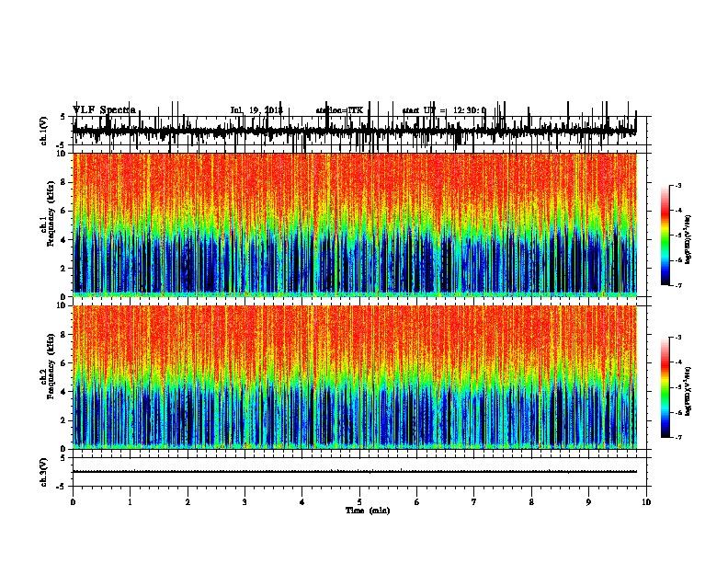Click the "VLF Spectra" title text

(x=104, y=109)
